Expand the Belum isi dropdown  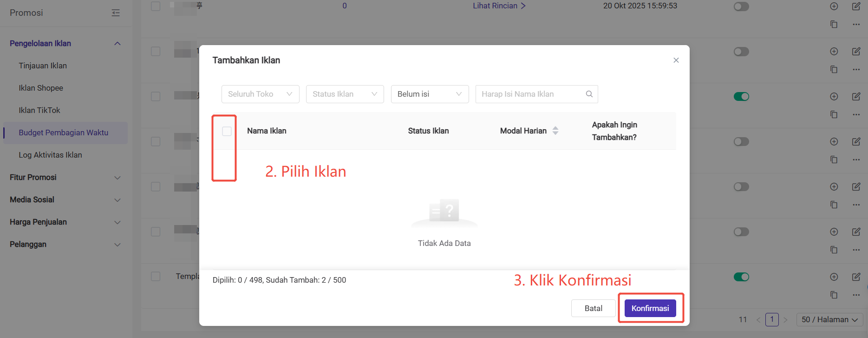pyautogui.click(x=430, y=94)
